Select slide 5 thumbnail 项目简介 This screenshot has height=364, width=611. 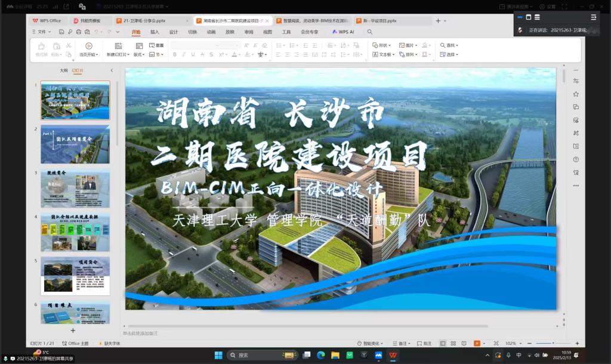click(x=75, y=276)
